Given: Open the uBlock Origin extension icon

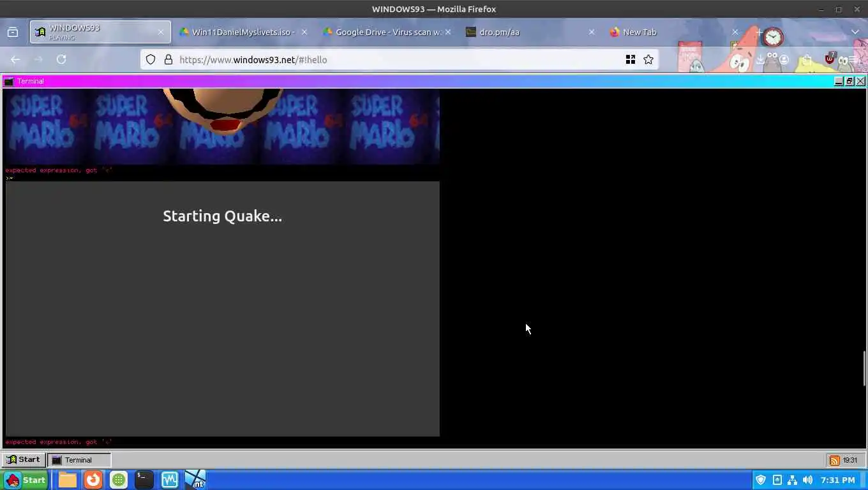Looking at the screenshot, I should [x=830, y=59].
